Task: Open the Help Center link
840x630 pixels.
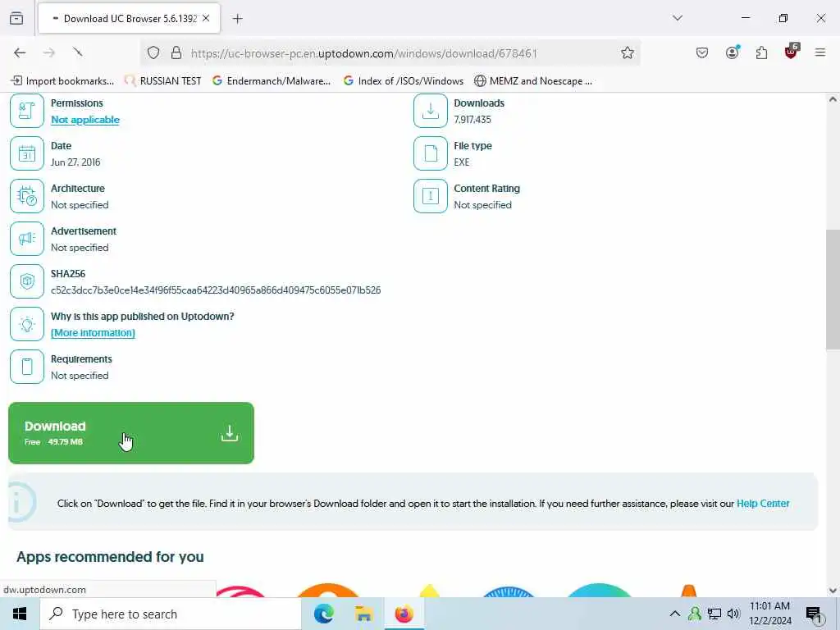Action: point(763,504)
